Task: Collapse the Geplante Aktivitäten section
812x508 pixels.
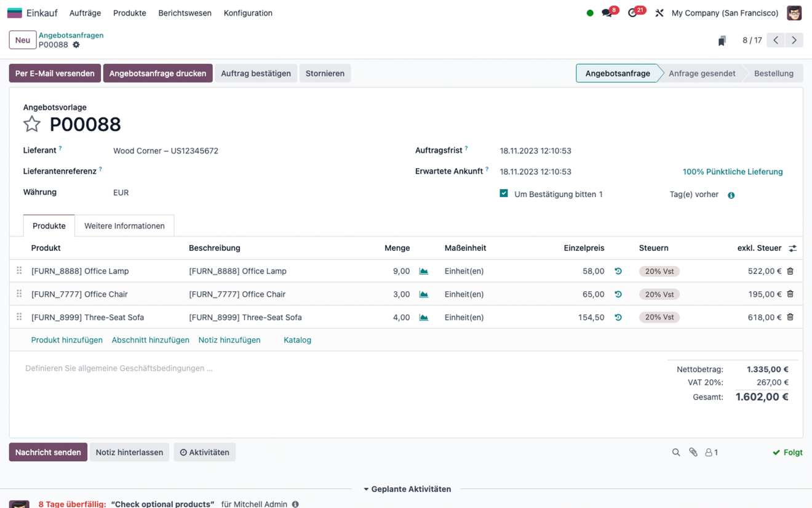Action: click(407, 489)
